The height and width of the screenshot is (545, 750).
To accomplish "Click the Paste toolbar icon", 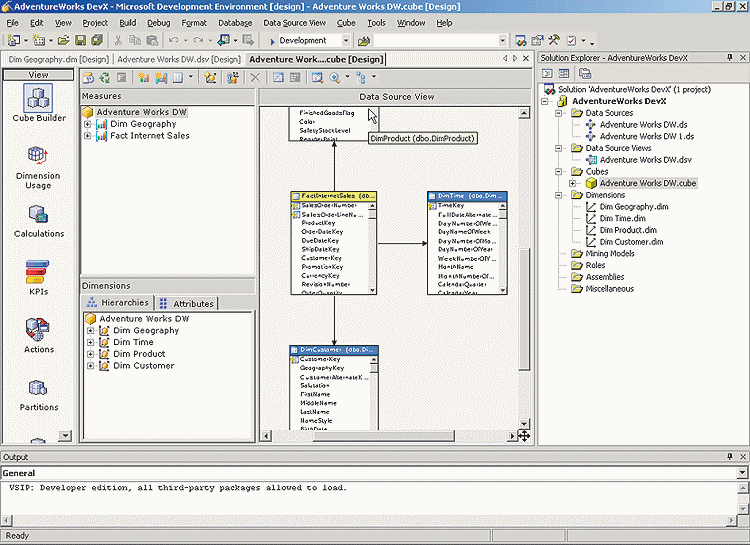I will tap(152, 41).
